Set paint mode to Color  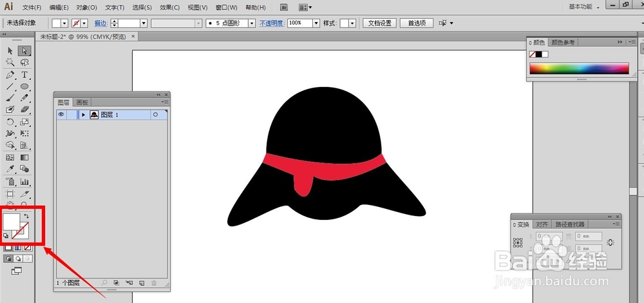point(8,248)
